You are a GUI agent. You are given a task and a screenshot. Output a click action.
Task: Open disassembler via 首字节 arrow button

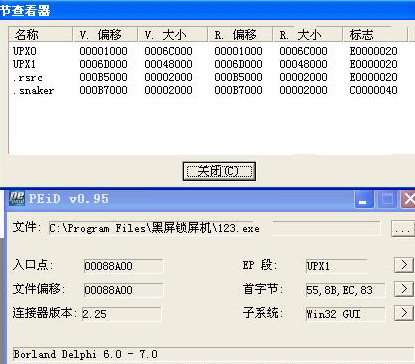[x=404, y=289]
